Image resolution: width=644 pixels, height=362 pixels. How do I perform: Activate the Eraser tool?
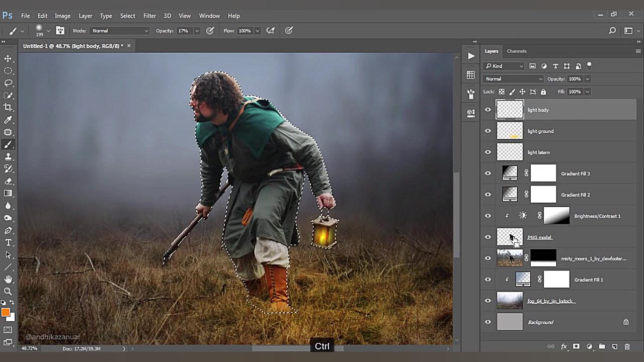pyautogui.click(x=8, y=182)
